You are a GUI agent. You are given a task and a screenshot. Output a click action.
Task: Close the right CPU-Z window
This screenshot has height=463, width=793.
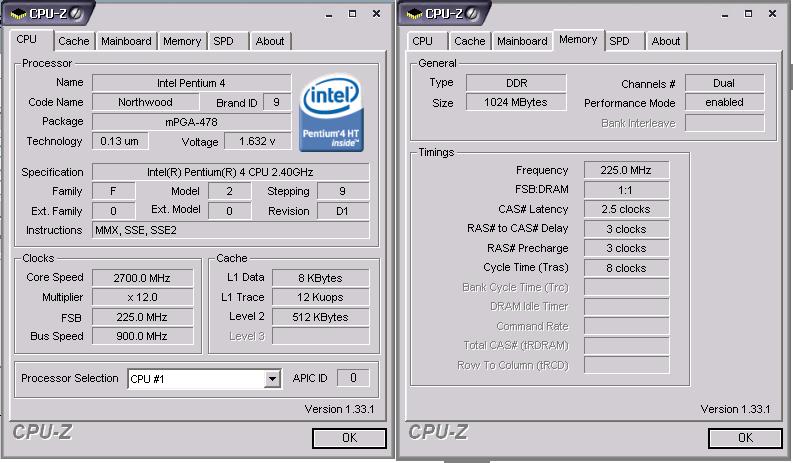click(x=772, y=14)
